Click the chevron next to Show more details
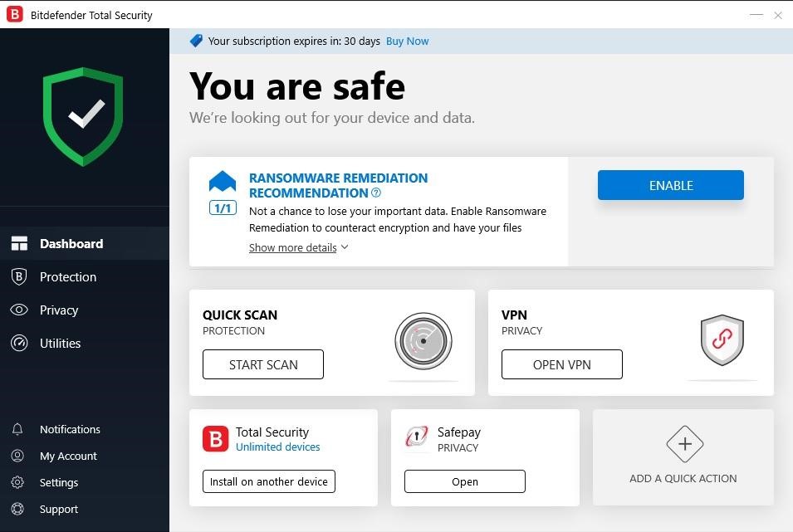Image resolution: width=793 pixels, height=532 pixels. (x=345, y=246)
